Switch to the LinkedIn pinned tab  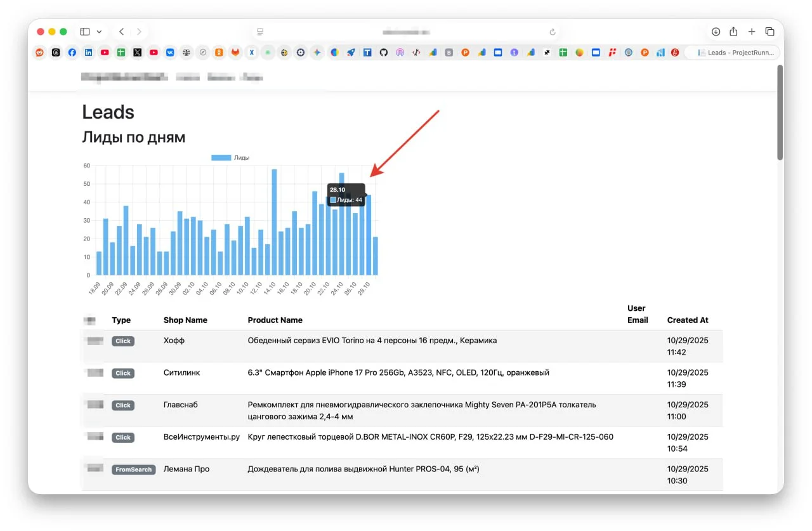coord(89,53)
